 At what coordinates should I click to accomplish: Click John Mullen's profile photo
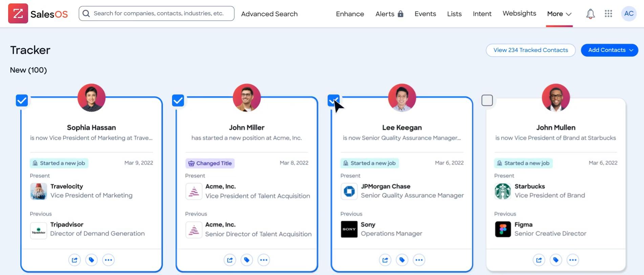click(x=556, y=98)
